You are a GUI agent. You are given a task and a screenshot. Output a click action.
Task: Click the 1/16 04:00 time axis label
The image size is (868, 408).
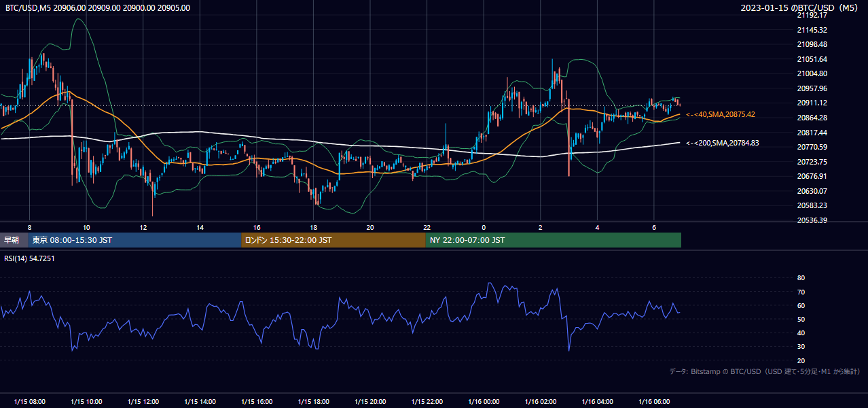(597, 402)
